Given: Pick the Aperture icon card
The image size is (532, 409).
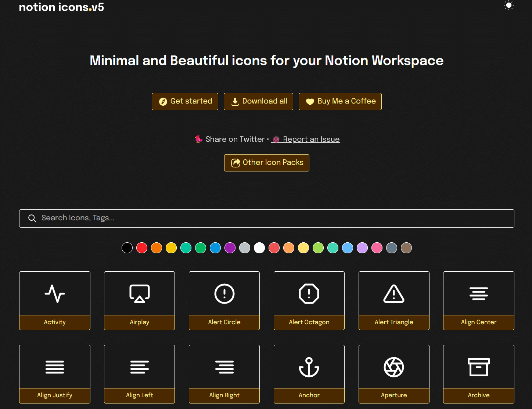Looking at the screenshot, I should click(394, 374).
